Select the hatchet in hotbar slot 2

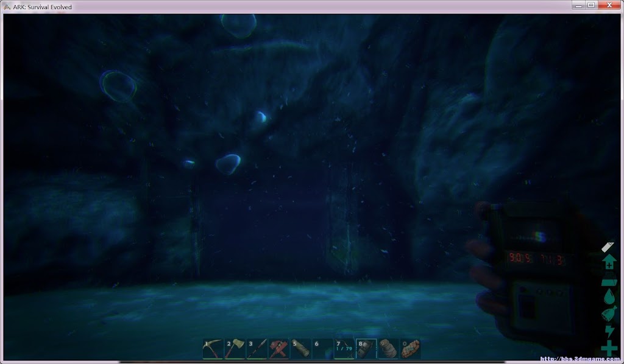pos(235,349)
